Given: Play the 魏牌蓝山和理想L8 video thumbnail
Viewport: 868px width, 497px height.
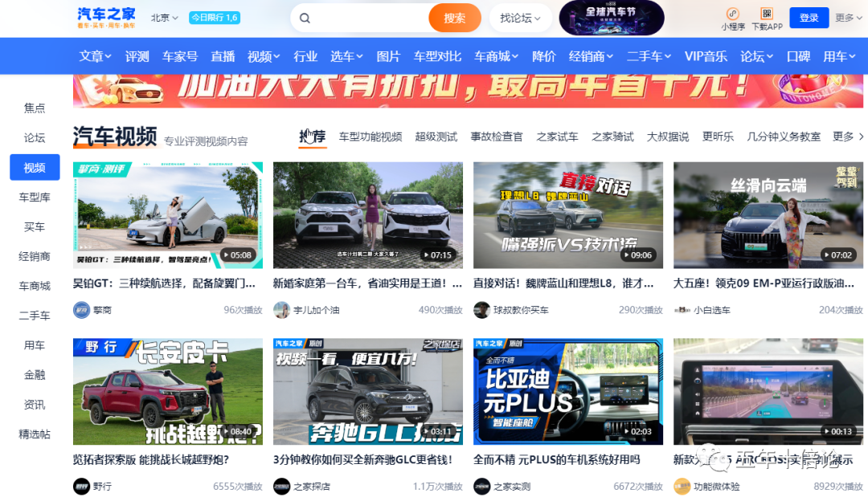Looking at the screenshot, I should pos(568,215).
